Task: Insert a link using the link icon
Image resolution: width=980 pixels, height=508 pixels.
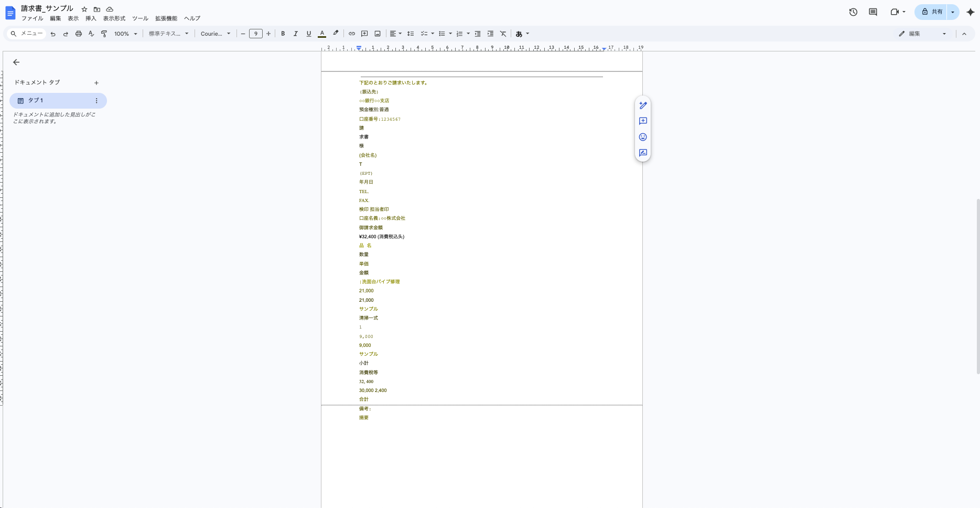Action: click(x=352, y=34)
